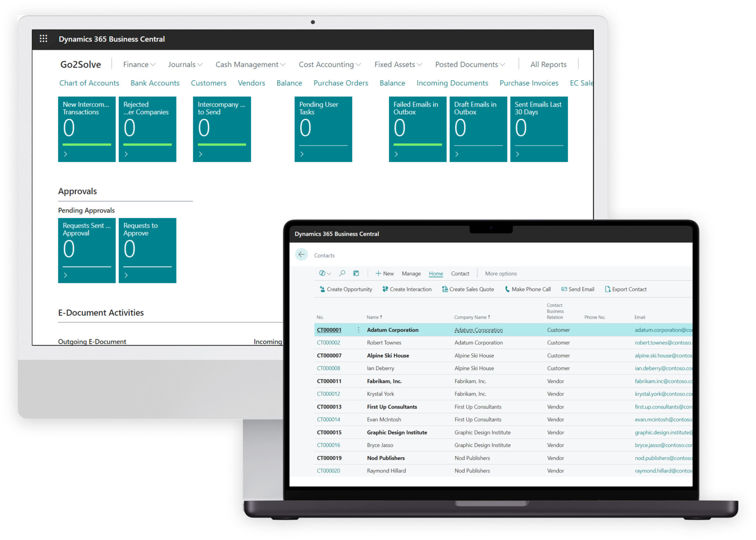
Task: Open arrow on Failed Emails in Outbox tile
Action: [396, 154]
